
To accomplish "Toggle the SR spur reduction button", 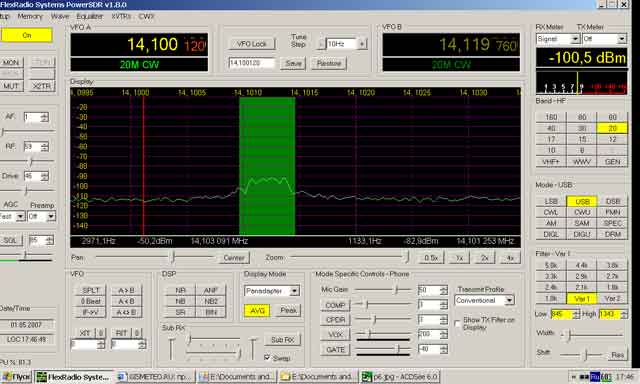I will 180,313.
